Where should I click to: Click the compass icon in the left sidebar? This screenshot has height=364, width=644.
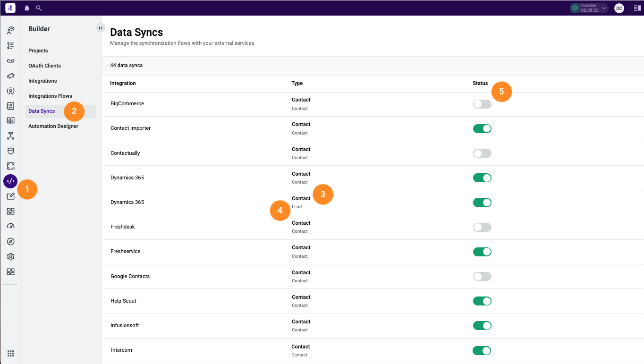coord(10,241)
